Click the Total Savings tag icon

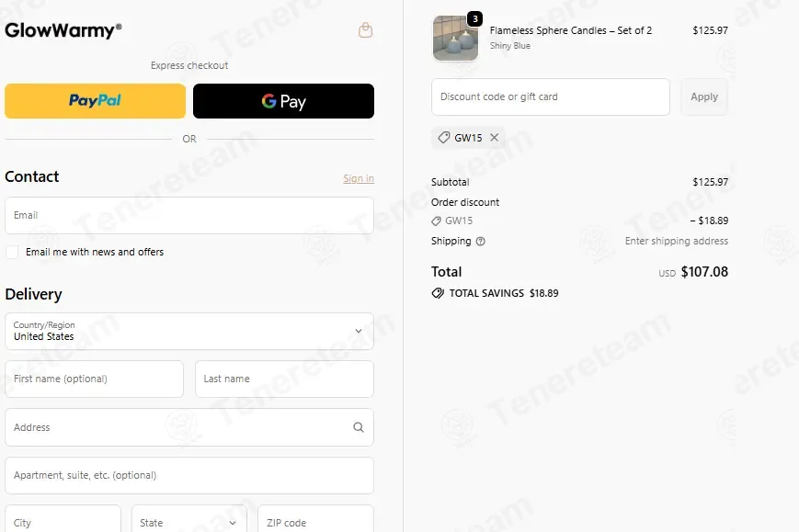click(438, 293)
